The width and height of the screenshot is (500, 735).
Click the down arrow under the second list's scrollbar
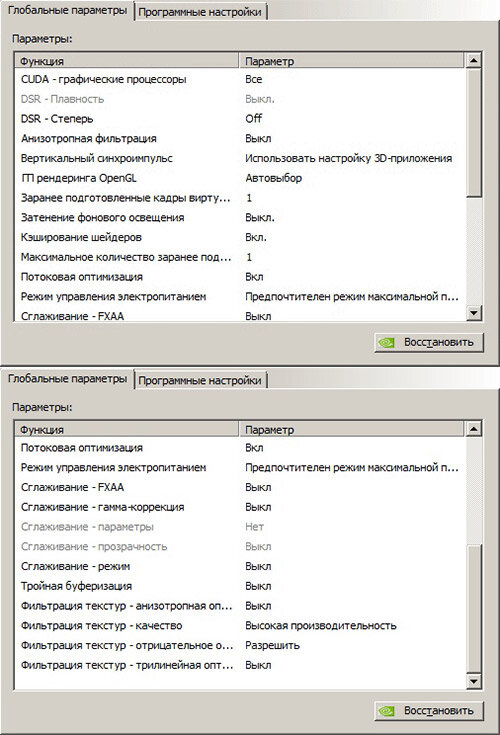click(474, 681)
